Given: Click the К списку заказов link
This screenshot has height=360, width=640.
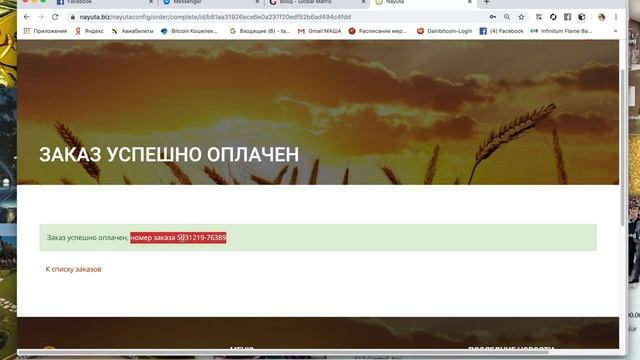Looking at the screenshot, I should pyautogui.click(x=73, y=269).
